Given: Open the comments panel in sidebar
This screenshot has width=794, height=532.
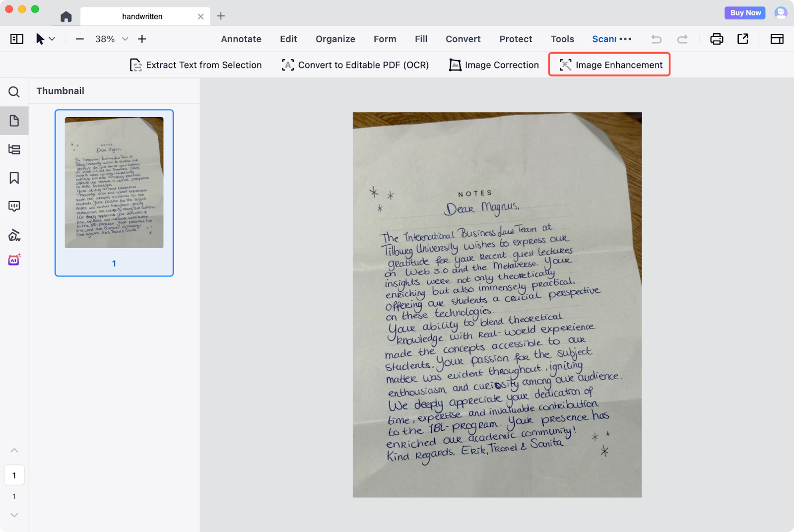Looking at the screenshot, I should (14, 206).
